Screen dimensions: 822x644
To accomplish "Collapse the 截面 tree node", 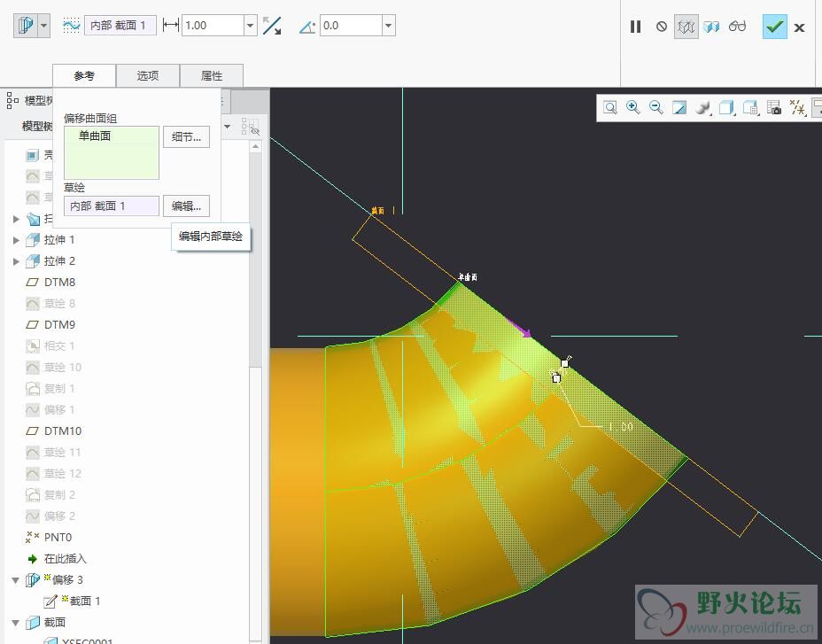I will click(x=16, y=623).
